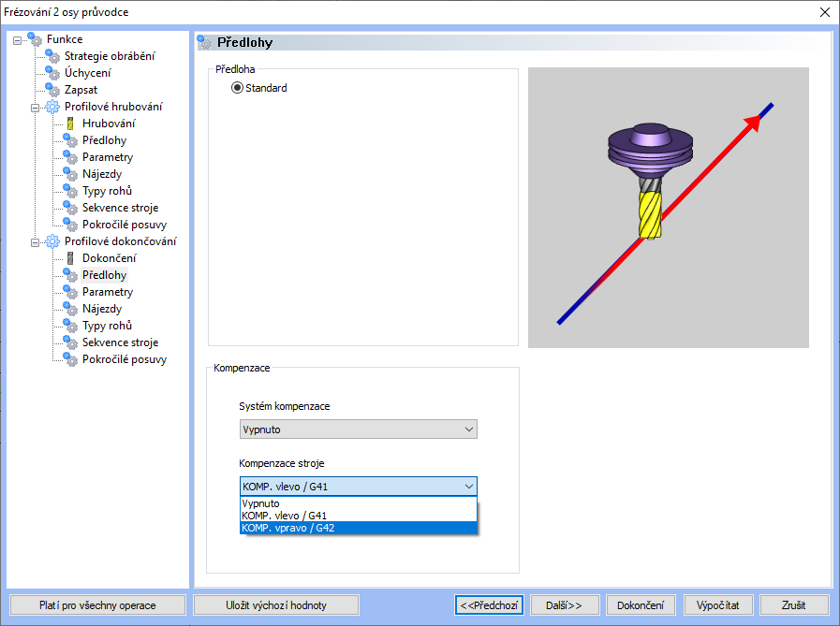
Task: Cancel the wizard with Zrušit
Action: [x=793, y=605]
